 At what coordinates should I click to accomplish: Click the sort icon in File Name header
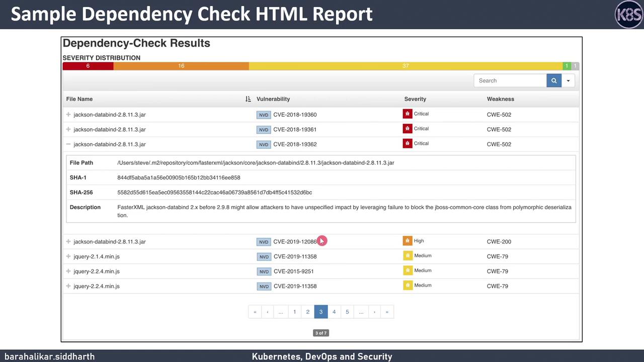(248, 99)
